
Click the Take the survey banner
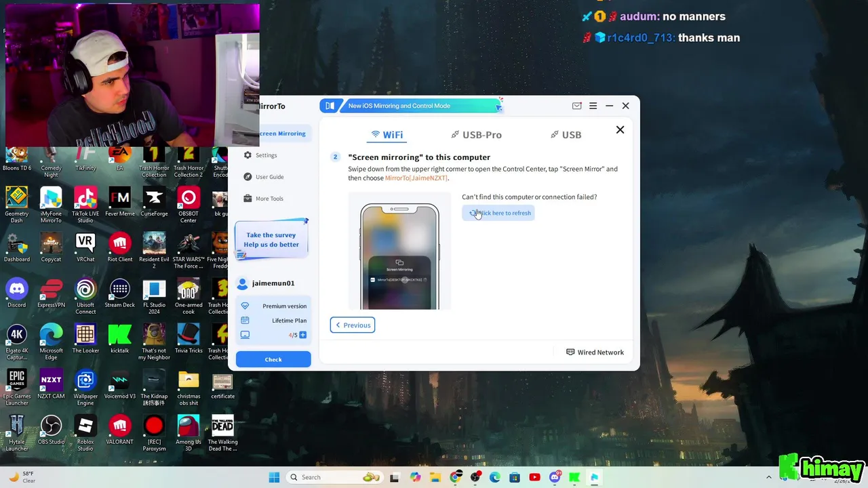(x=271, y=240)
